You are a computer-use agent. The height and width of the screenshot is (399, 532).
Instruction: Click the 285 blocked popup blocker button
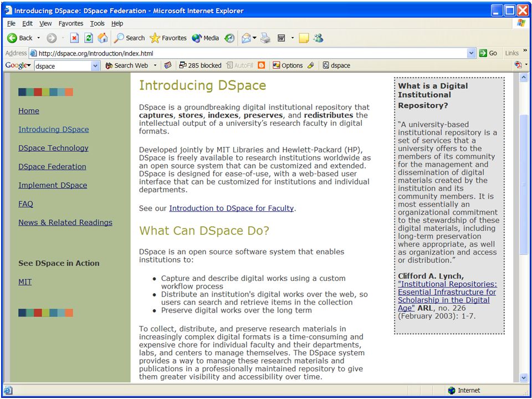click(200, 65)
